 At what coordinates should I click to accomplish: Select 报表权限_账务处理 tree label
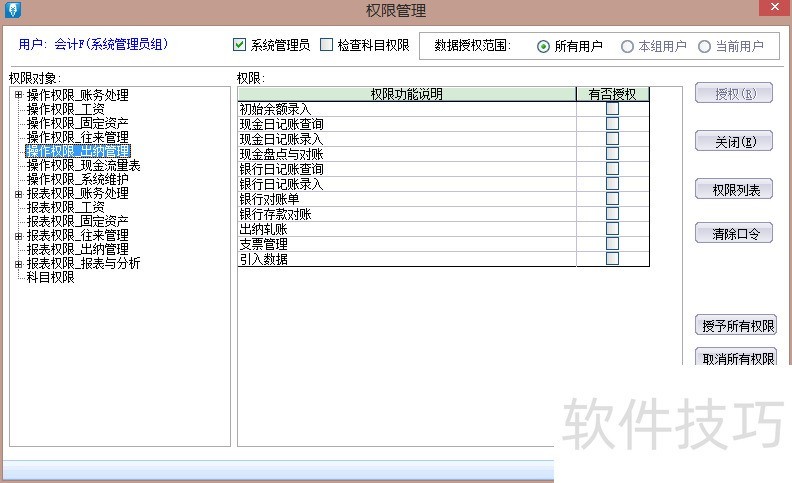click(x=77, y=193)
